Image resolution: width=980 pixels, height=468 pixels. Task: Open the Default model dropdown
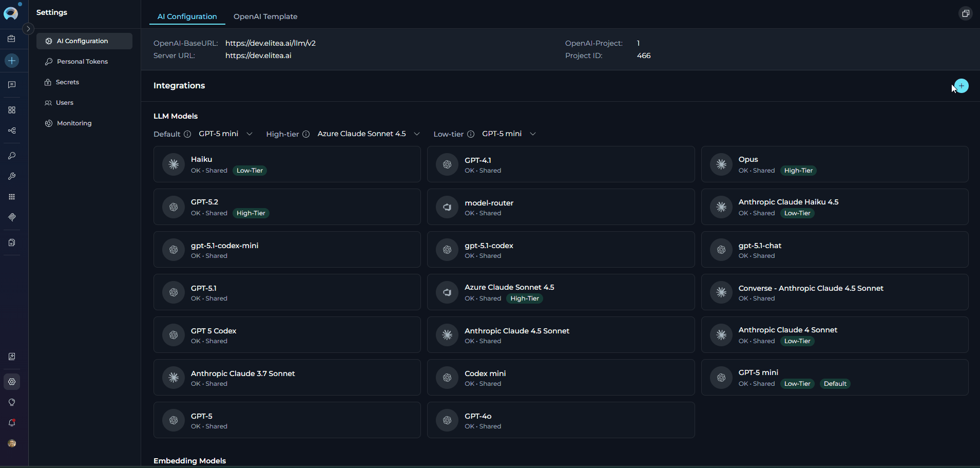tap(226, 134)
